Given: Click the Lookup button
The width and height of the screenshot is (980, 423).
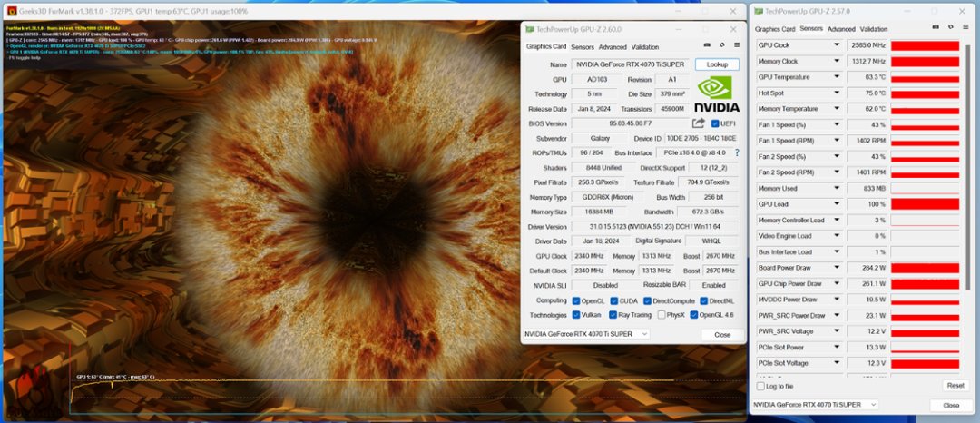Looking at the screenshot, I should click(717, 64).
